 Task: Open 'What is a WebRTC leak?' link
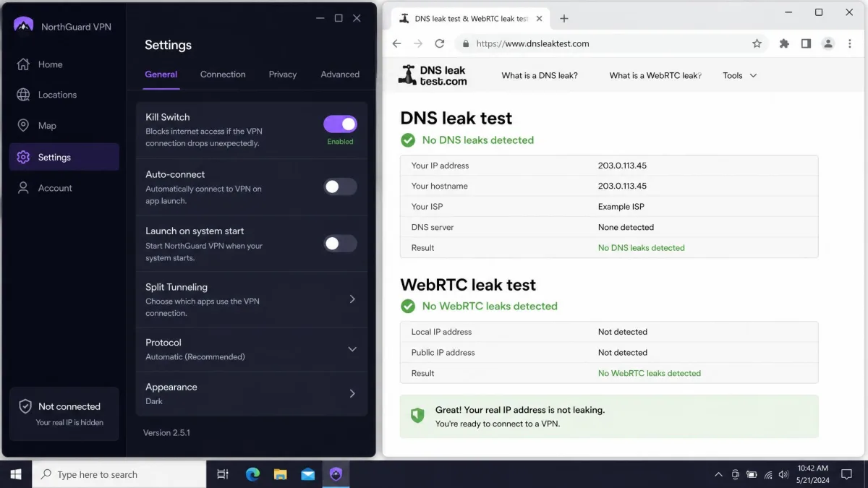655,75
